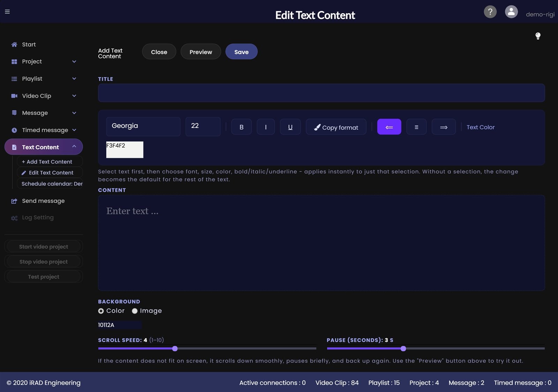Toggle Bold formatting
Viewport: 558px width, 392px height.
point(241,127)
